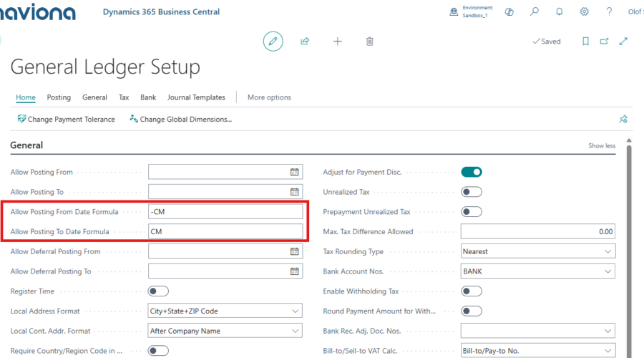Image resolution: width=644 pixels, height=358 pixels.
Task: Open calendar for Allow Deferral Posting From
Action: (x=295, y=251)
